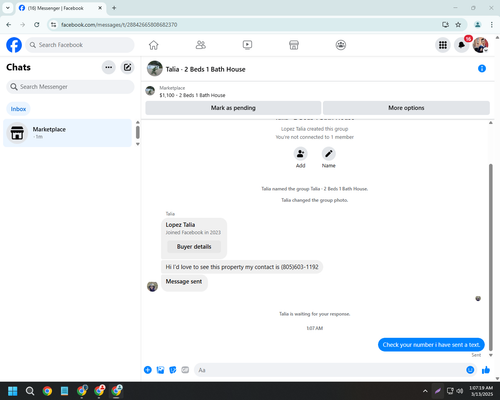Open Windows taskbar search

click(30, 391)
